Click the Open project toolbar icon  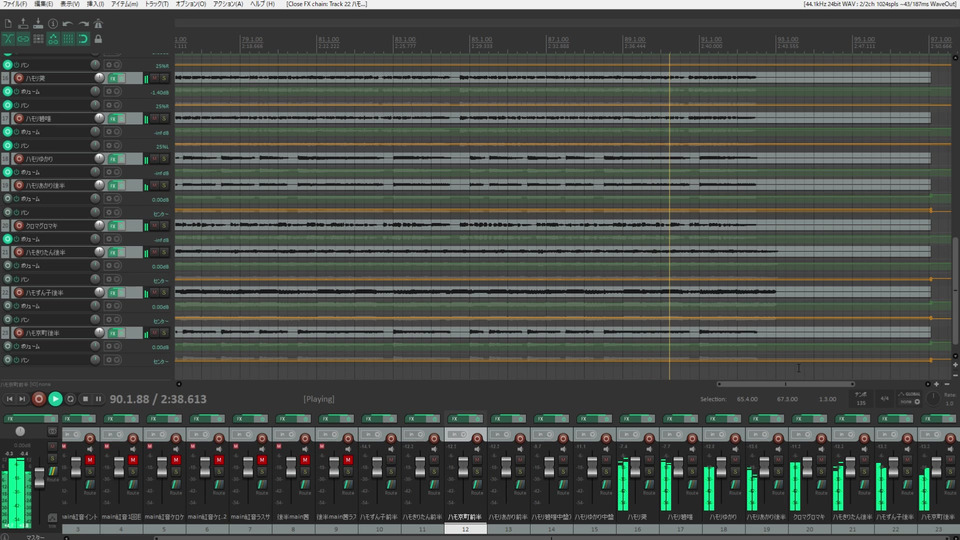[x=23, y=24]
